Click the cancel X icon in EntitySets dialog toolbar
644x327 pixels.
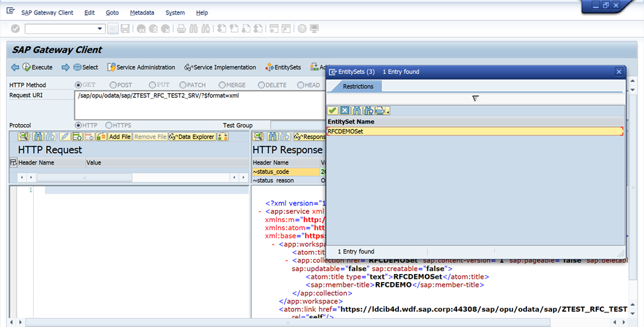click(345, 110)
